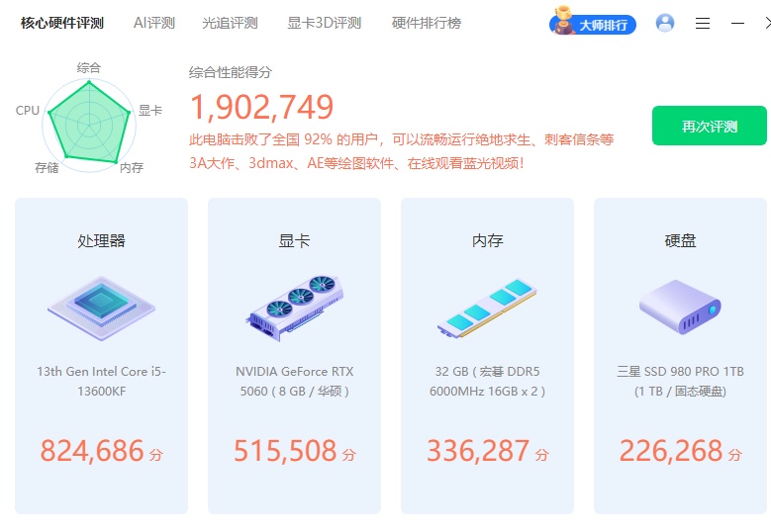Click the 处理器 card title

[x=101, y=240]
